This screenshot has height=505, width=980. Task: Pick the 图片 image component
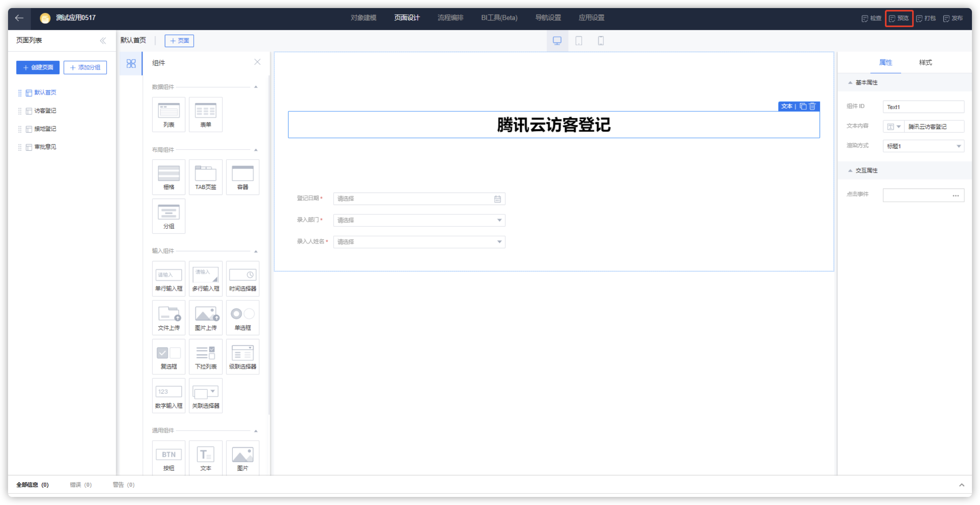click(x=243, y=458)
